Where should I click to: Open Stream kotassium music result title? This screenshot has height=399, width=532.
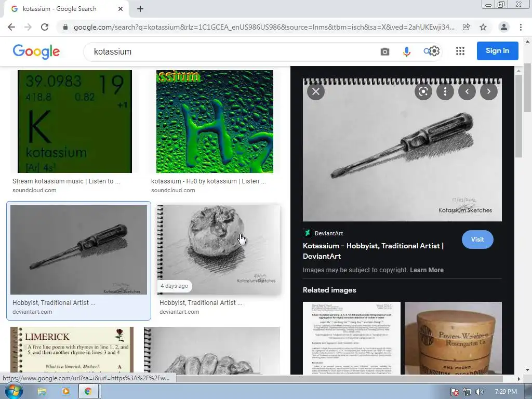tap(66, 181)
